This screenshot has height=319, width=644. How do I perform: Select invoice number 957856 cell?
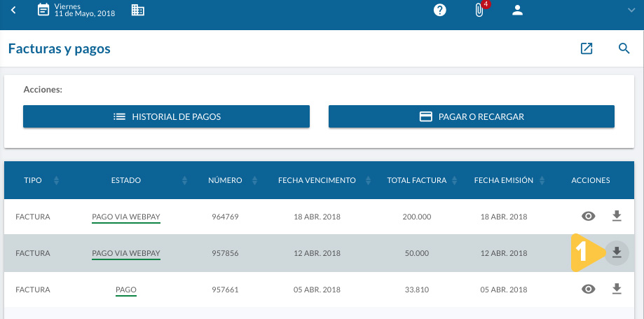tap(225, 253)
